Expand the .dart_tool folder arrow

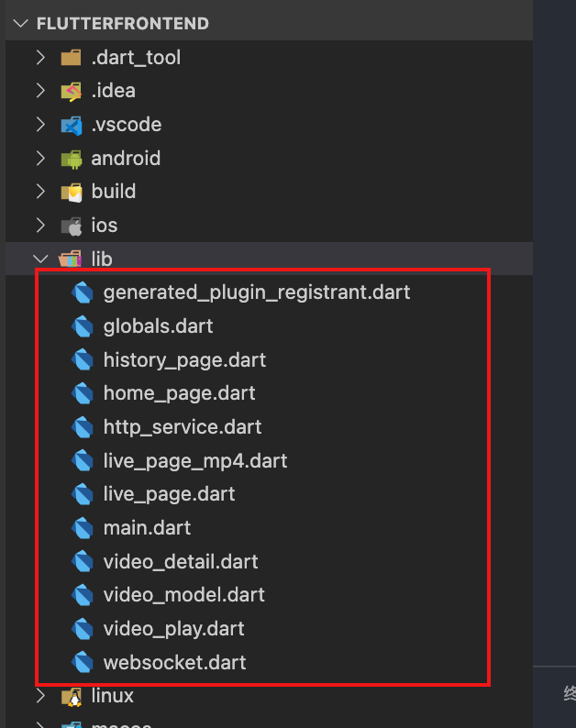tap(41, 57)
